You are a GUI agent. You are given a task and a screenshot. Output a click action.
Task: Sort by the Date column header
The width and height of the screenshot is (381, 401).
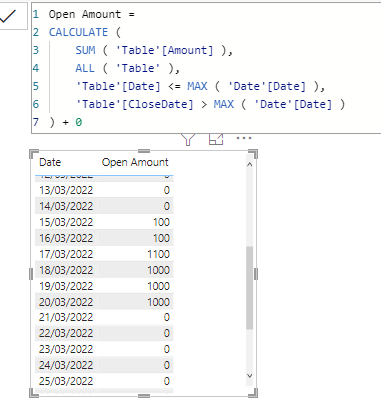(50, 162)
